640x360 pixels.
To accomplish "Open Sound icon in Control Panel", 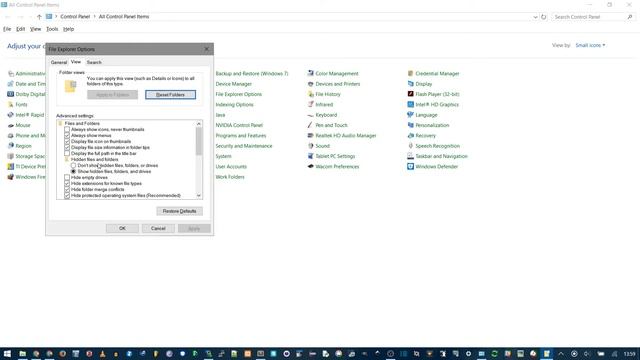I will 311,146.
